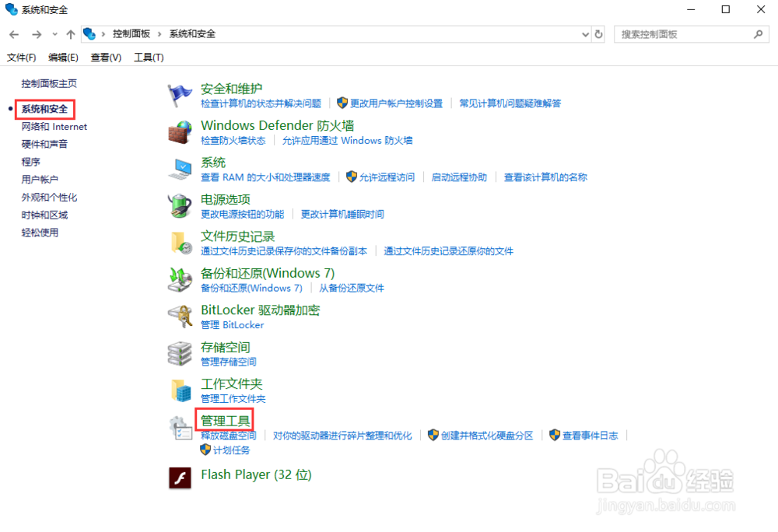Image resolution: width=778 pixels, height=532 pixels.
Task: Click the refresh button in address bar
Action: point(598,34)
